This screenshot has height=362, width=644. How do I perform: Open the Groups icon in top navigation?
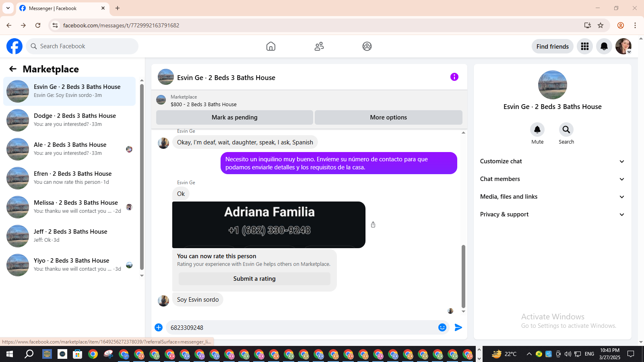coord(367,46)
